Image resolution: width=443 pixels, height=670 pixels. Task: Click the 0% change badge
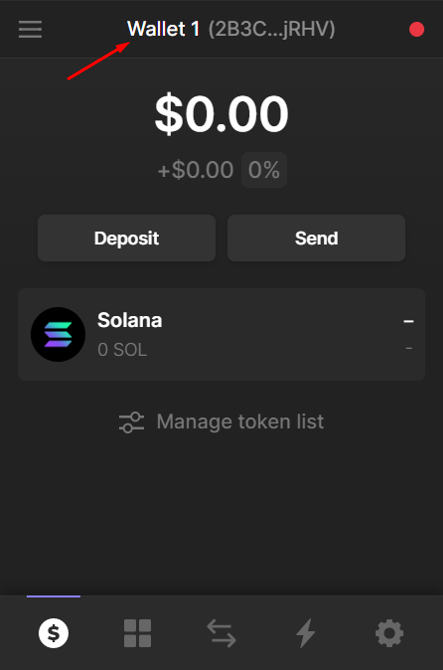pyautogui.click(x=264, y=170)
